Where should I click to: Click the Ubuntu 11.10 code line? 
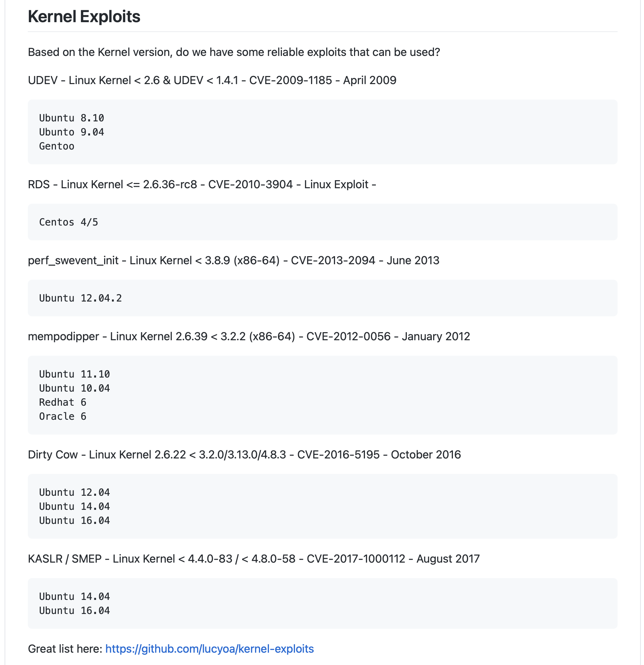[74, 374]
